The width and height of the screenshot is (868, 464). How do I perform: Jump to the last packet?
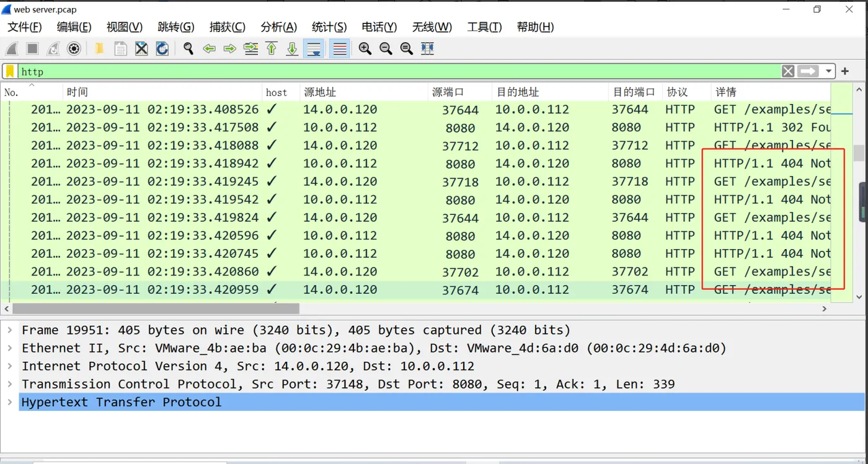tap(292, 48)
